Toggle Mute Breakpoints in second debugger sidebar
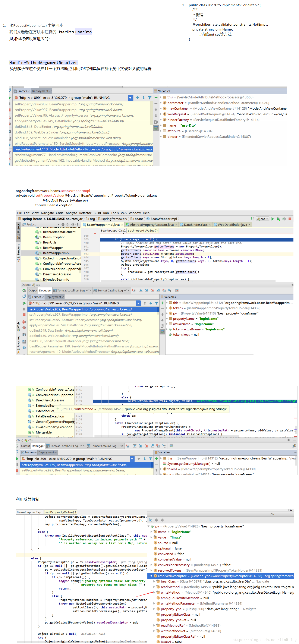Image resolution: width=299 pixels, height=644 pixels. [24, 328]
